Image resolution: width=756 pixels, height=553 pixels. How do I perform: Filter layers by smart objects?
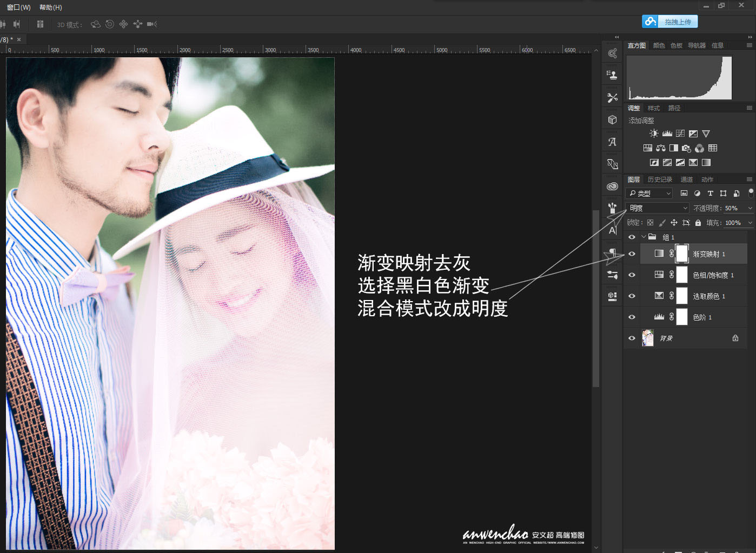click(x=736, y=193)
